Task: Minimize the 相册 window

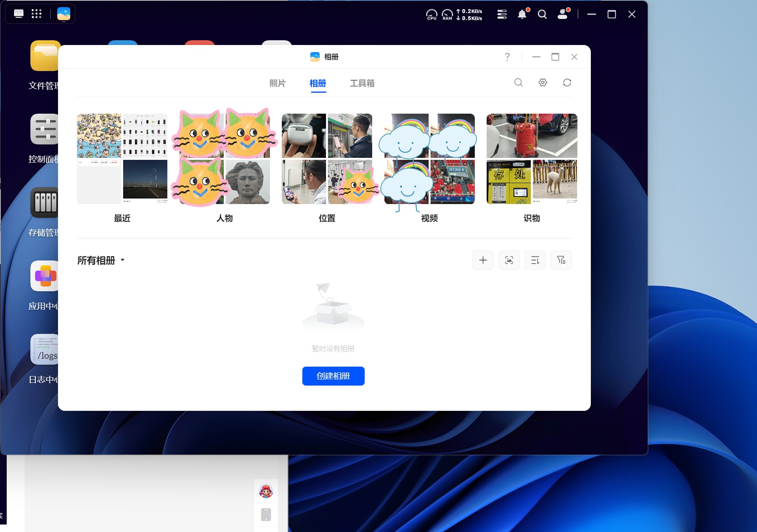Action: (536, 57)
